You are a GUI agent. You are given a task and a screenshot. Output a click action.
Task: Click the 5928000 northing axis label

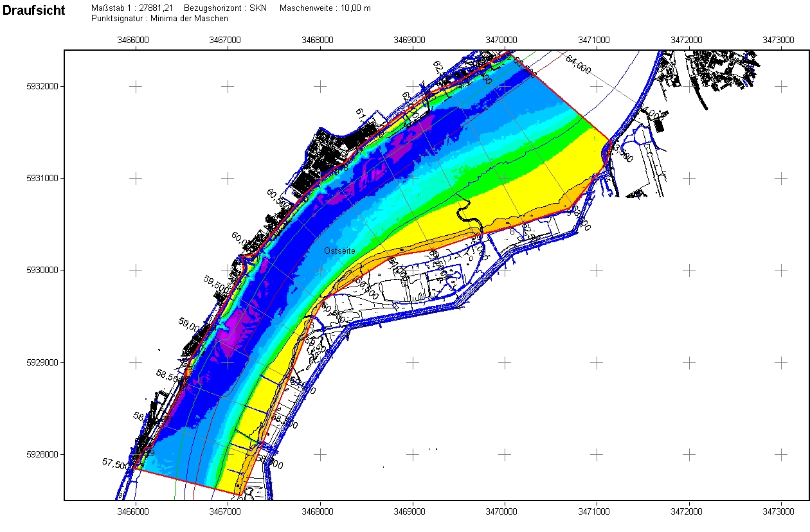click(44, 455)
